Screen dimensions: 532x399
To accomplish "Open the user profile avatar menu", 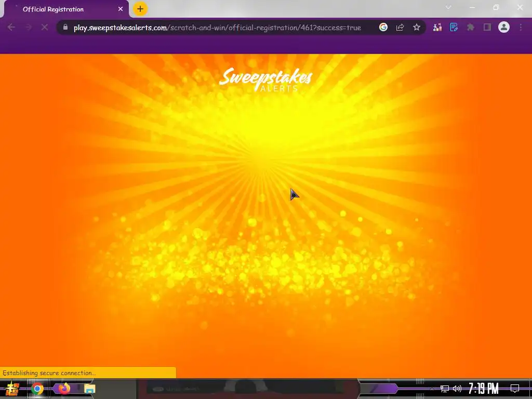I will (504, 27).
